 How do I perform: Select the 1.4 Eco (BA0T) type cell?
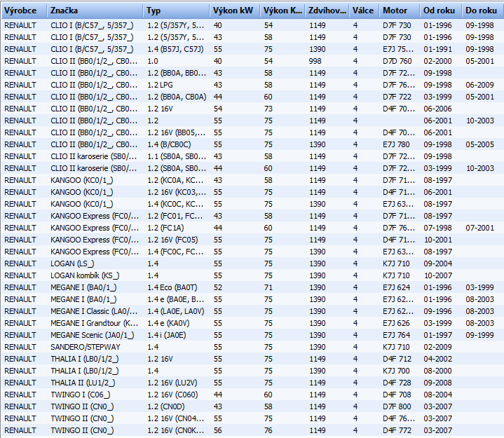[x=172, y=287]
